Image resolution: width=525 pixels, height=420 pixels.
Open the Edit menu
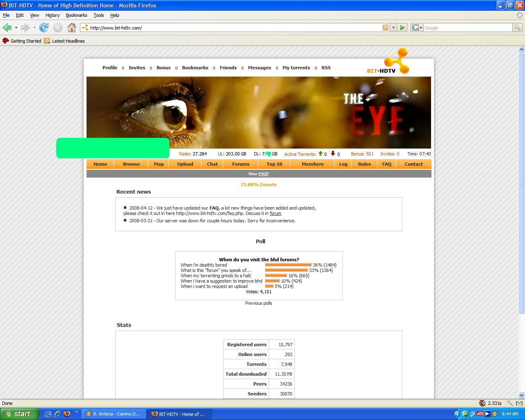20,15
